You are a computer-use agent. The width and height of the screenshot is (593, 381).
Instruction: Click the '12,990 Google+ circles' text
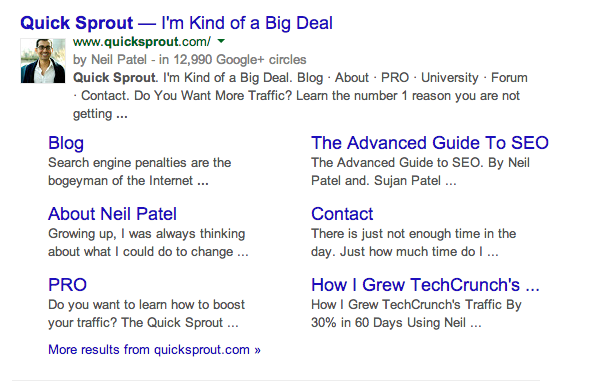click(x=240, y=59)
